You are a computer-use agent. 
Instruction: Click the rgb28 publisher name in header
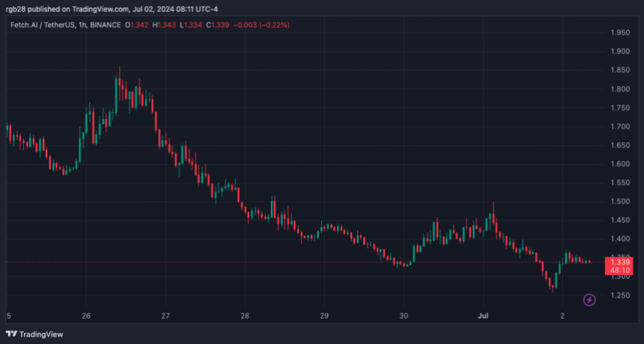point(17,9)
